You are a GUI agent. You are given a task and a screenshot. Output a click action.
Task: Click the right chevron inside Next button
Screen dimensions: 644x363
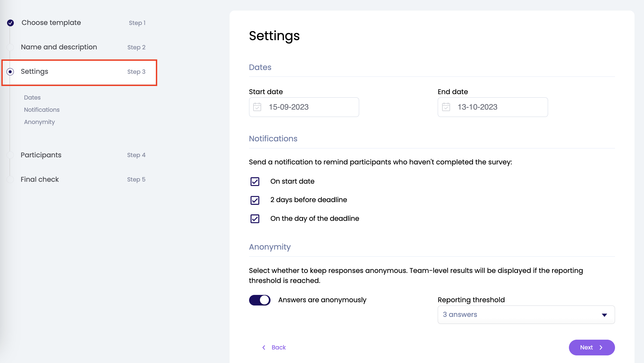point(601,348)
